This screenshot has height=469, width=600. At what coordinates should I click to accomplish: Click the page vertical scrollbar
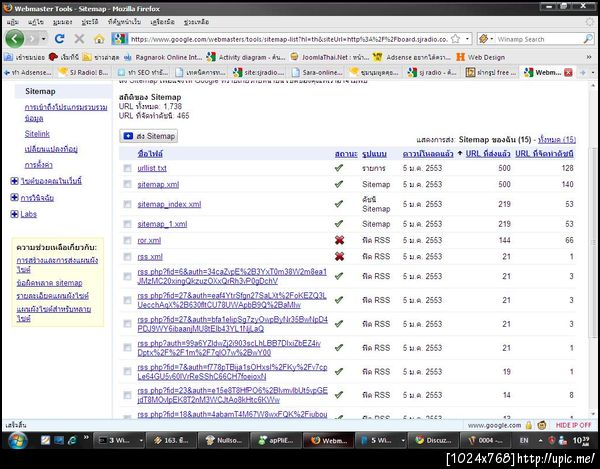[593, 245]
